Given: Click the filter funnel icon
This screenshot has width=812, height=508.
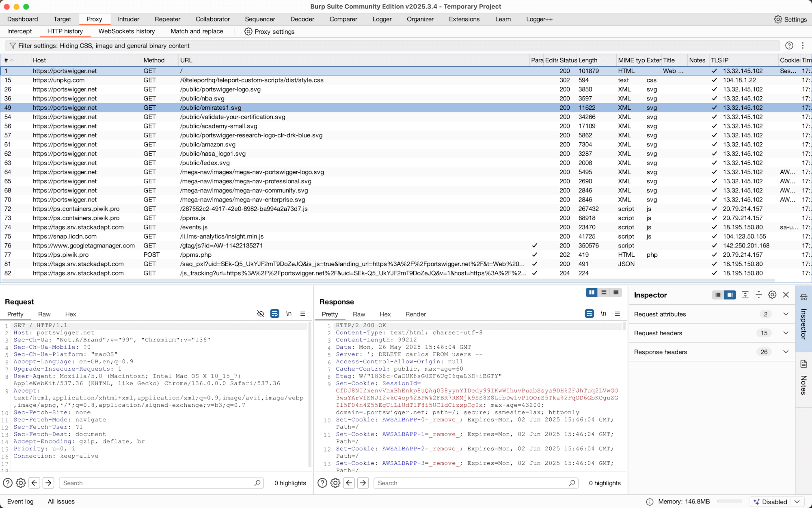Looking at the screenshot, I should click(x=13, y=46).
